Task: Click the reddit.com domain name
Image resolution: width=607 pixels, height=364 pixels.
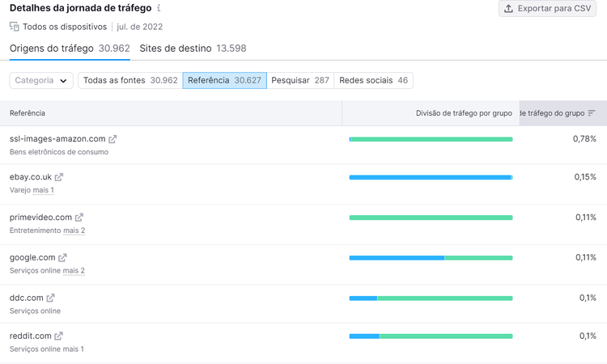Action: 31,336
